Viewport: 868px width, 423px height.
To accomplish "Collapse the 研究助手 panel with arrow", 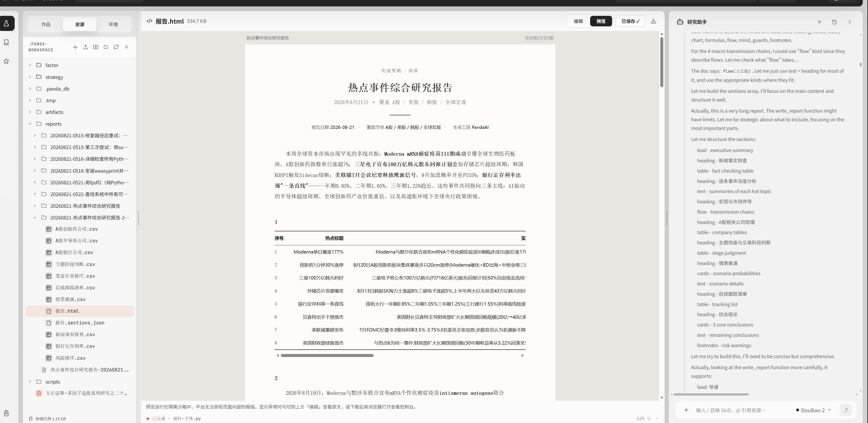I will coord(849,22).
